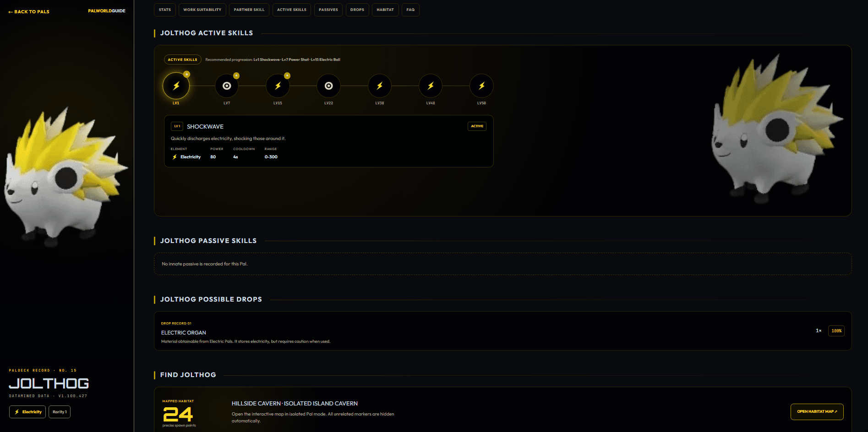Click the SHOCKWAVE skill title
The image size is (868, 432).
[x=205, y=127]
